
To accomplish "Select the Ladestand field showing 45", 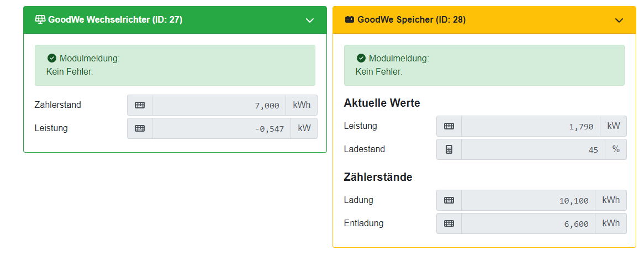I will coord(534,149).
